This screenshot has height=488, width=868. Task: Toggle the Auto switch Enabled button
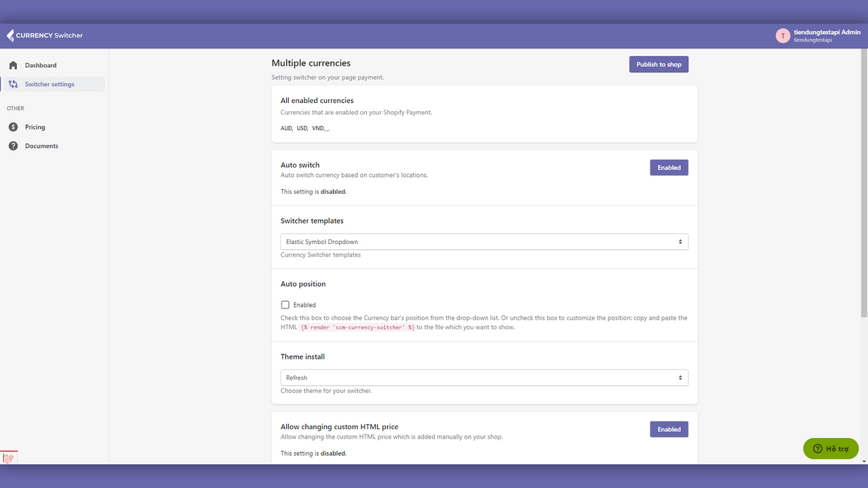(x=669, y=167)
